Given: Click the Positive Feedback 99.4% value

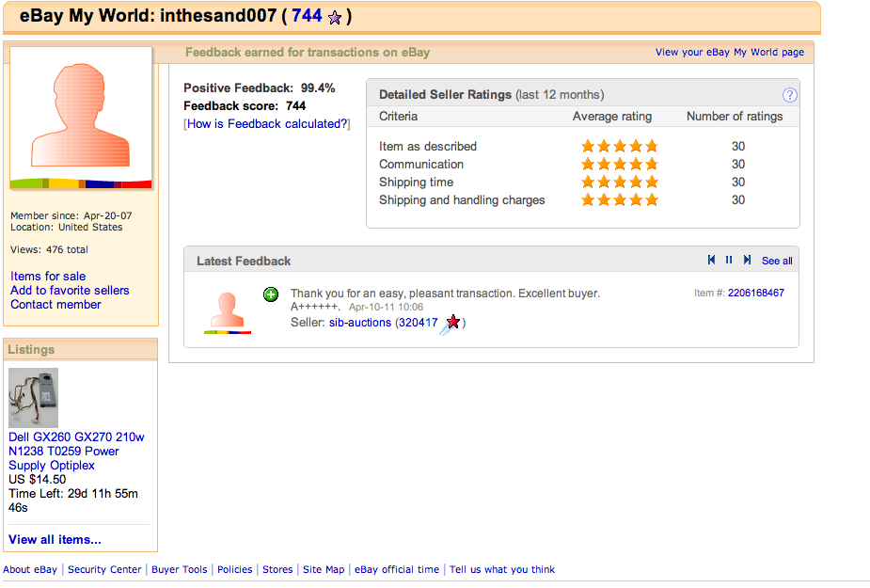Looking at the screenshot, I should point(318,88).
